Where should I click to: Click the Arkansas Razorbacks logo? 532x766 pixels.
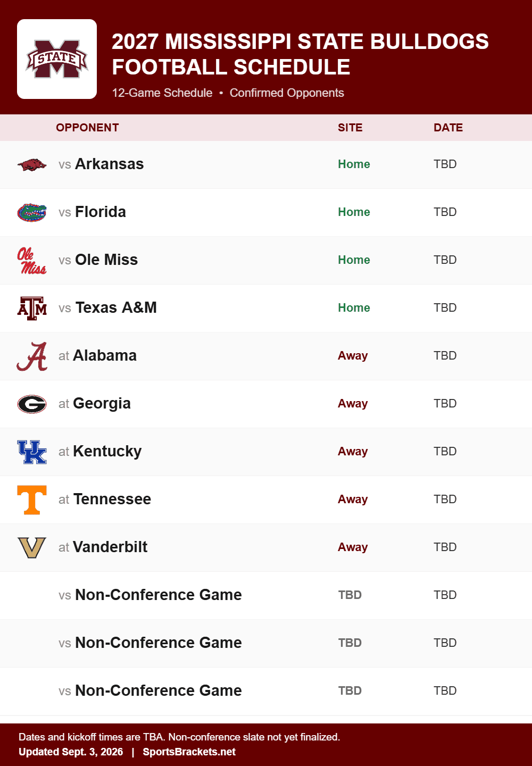click(32, 165)
